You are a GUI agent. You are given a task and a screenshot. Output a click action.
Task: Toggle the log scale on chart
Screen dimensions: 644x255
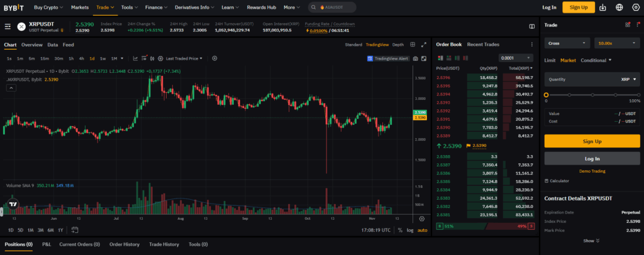coord(410,230)
